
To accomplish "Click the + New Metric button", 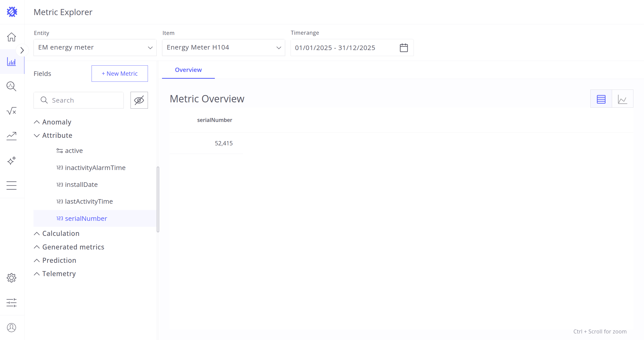I will click(119, 73).
